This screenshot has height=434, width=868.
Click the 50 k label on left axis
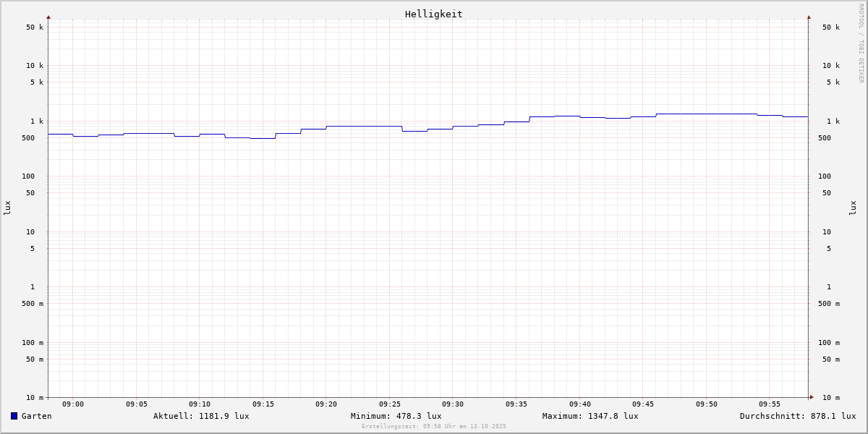coord(35,27)
